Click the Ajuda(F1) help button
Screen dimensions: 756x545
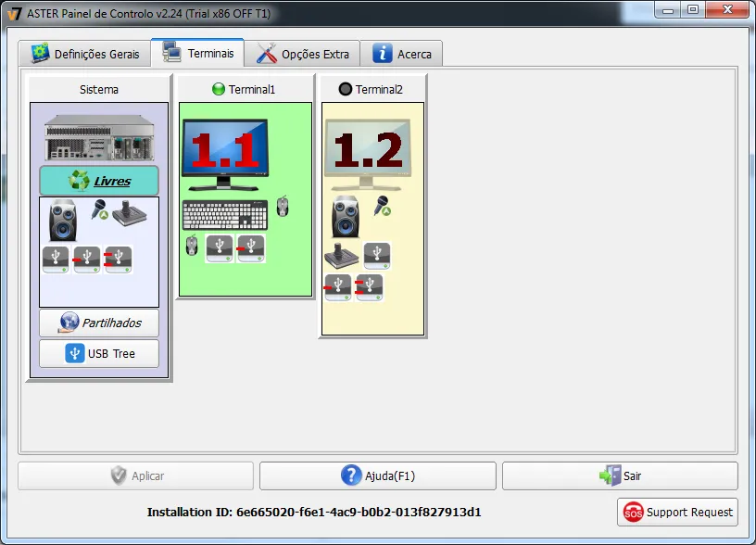(378, 475)
